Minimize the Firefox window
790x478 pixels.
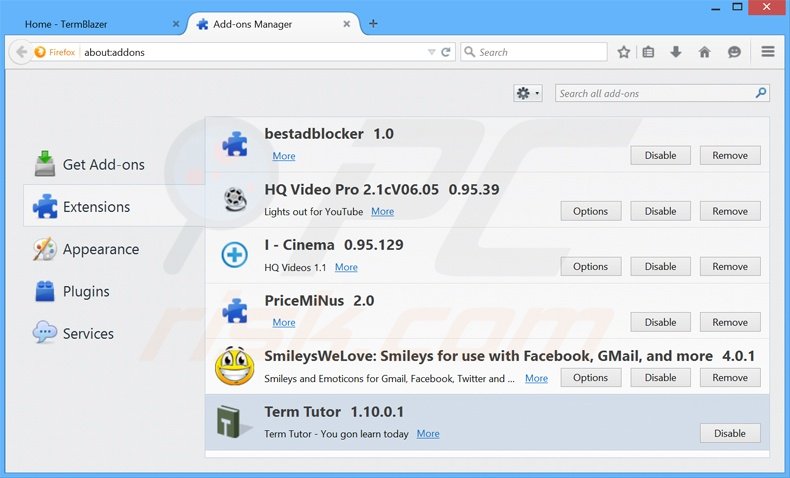[x=715, y=9]
